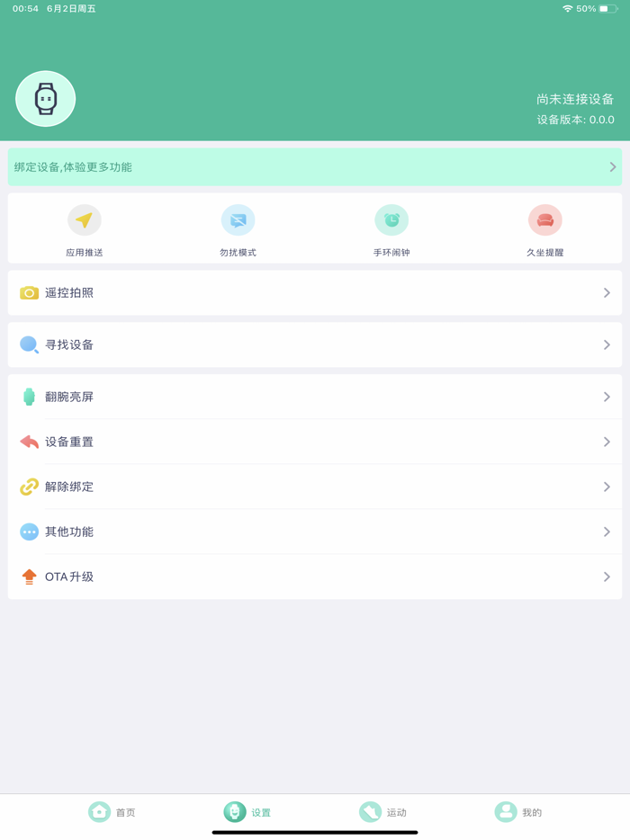Tap the magnifier icon for 寻找设备
Screen dimensions: 630x840
[x=29, y=344]
